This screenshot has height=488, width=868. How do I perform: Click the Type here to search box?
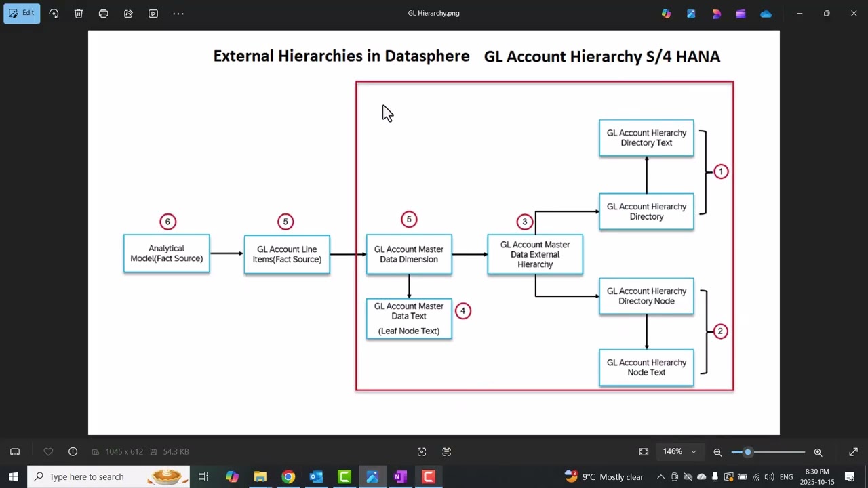(x=108, y=476)
